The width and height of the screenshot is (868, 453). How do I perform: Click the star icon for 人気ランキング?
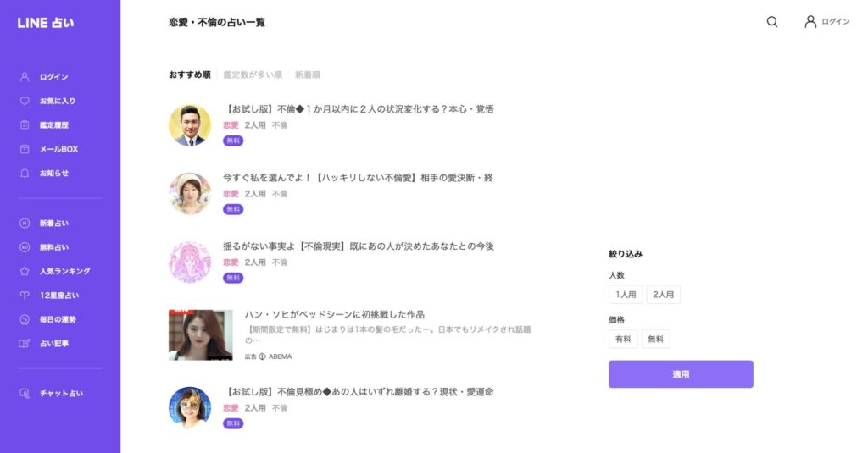25,271
